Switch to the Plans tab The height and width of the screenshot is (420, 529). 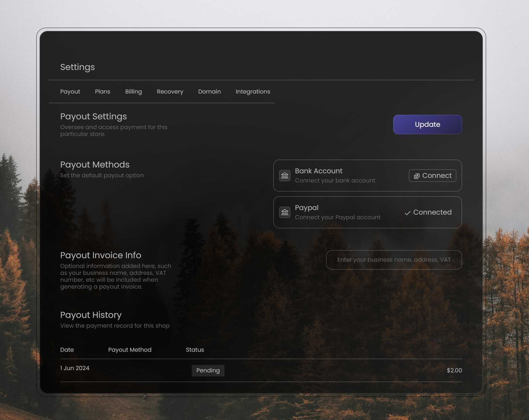click(102, 92)
